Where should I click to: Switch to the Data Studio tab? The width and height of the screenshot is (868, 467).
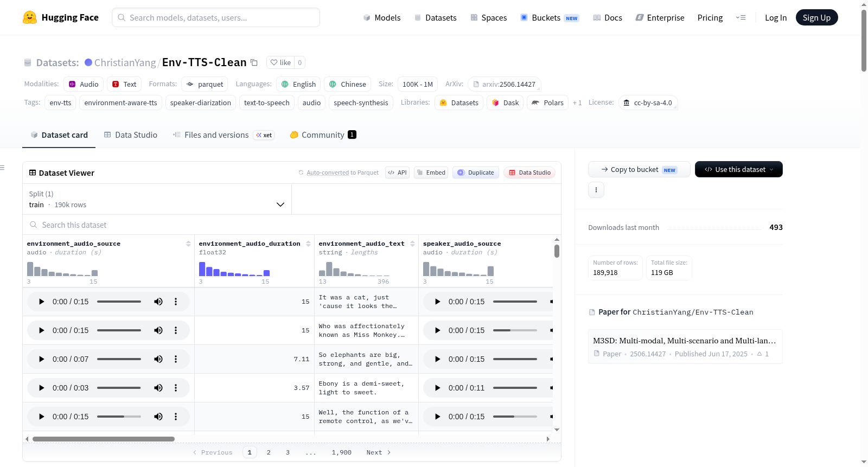coord(130,135)
